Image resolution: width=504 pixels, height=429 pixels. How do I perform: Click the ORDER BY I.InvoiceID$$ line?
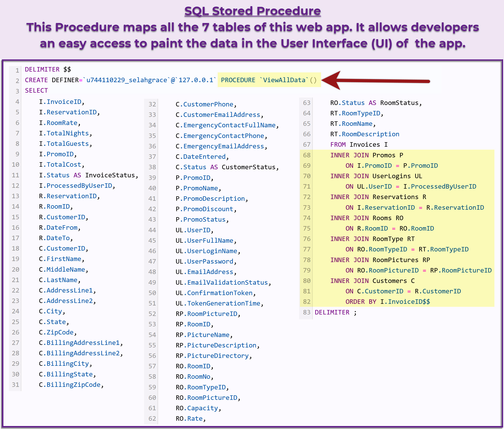coord(387,302)
